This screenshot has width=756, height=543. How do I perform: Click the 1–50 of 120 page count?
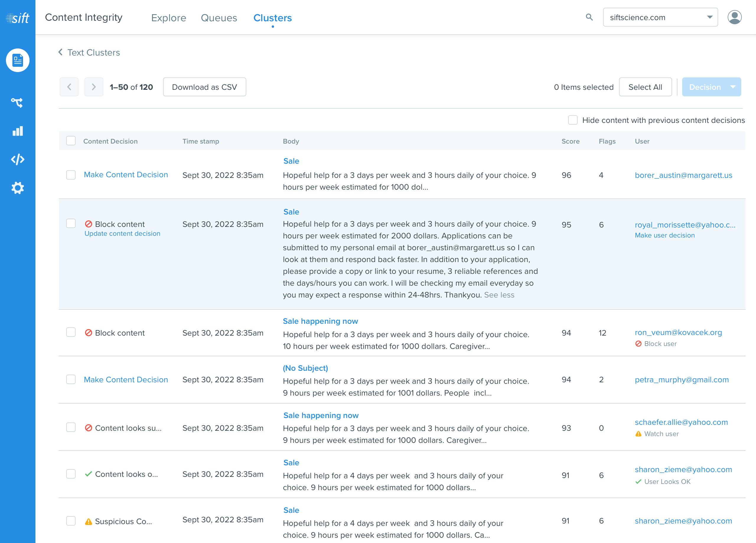click(x=131, y=87)
